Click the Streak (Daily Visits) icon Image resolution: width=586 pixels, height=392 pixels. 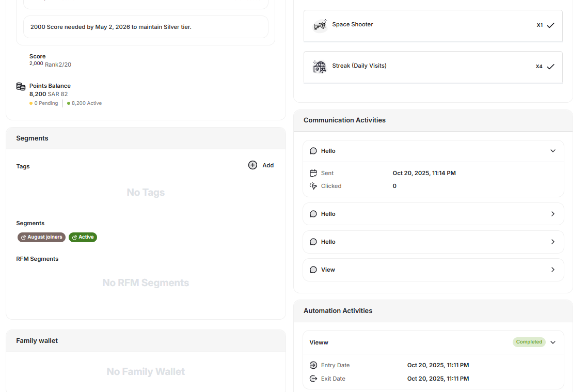pos(320,67)
